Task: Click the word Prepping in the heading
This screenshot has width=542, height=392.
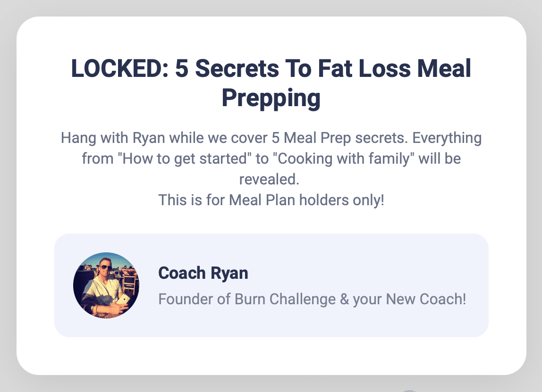Action: coord(271,98)
